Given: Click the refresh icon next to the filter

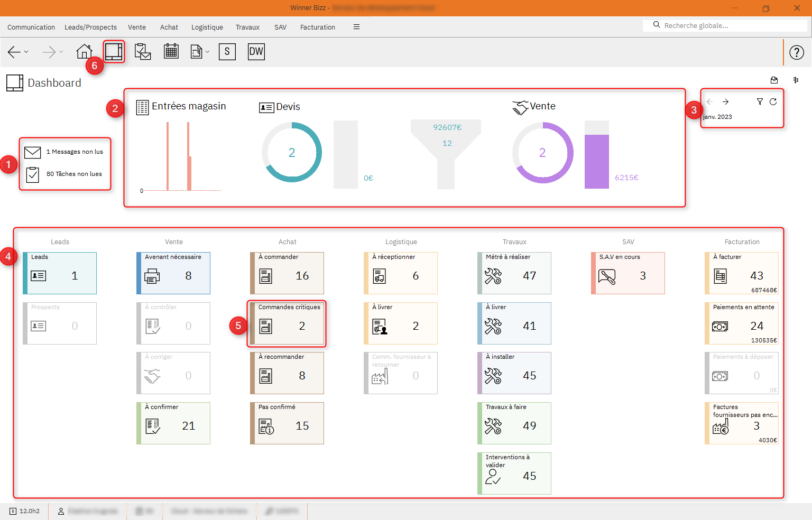Looking at the screenshot, I should (x=773, y=101).
